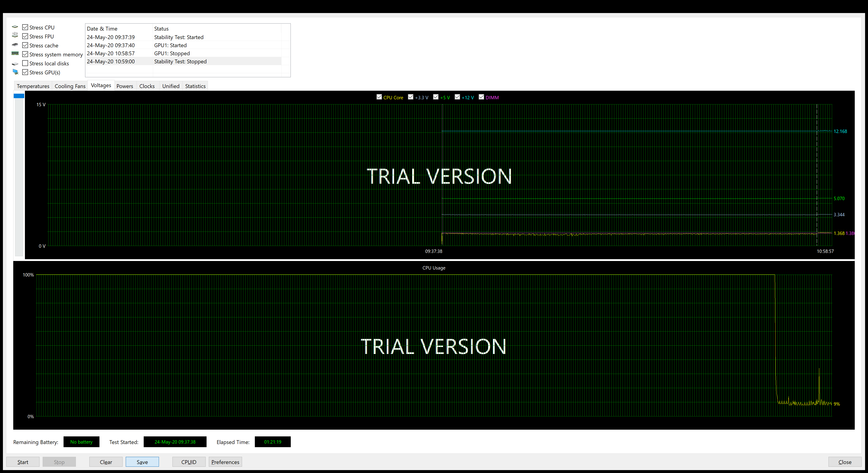Select the Stability Test: Stopped log row

coord(184,61)
